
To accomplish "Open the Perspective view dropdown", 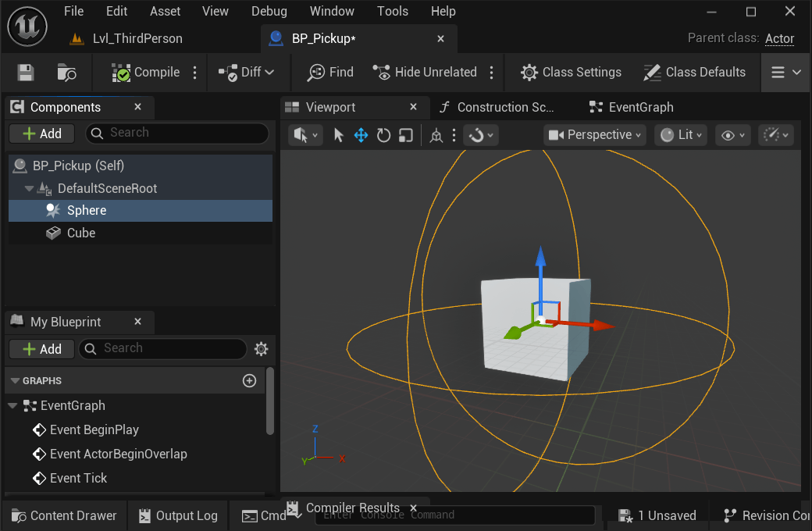I will pos(595,135).
